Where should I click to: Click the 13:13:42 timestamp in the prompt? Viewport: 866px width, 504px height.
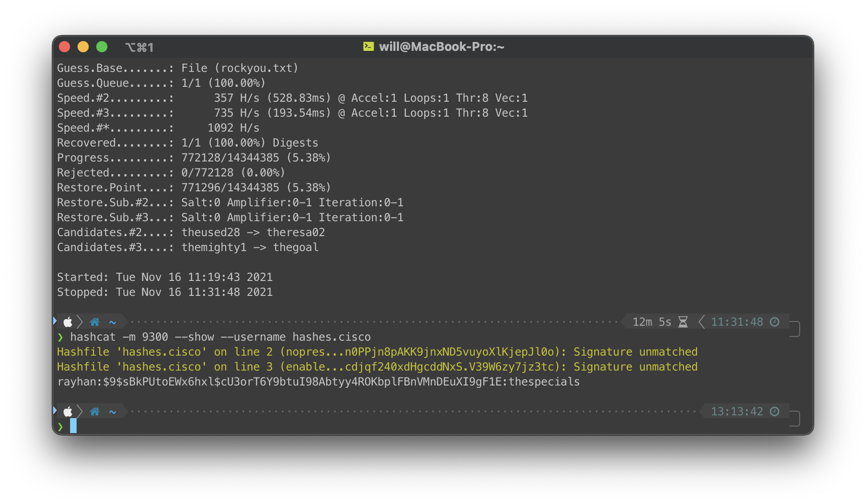(x=737, y=412)
